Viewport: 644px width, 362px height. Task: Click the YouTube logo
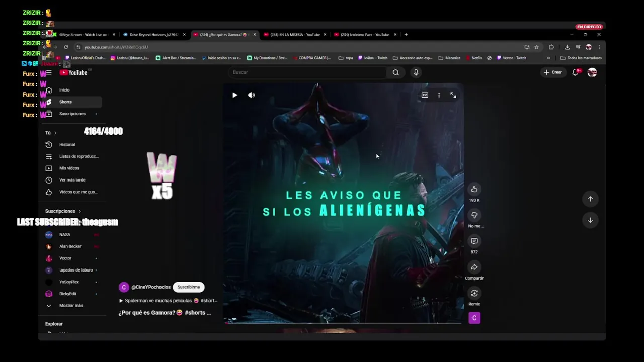[73, 73]
